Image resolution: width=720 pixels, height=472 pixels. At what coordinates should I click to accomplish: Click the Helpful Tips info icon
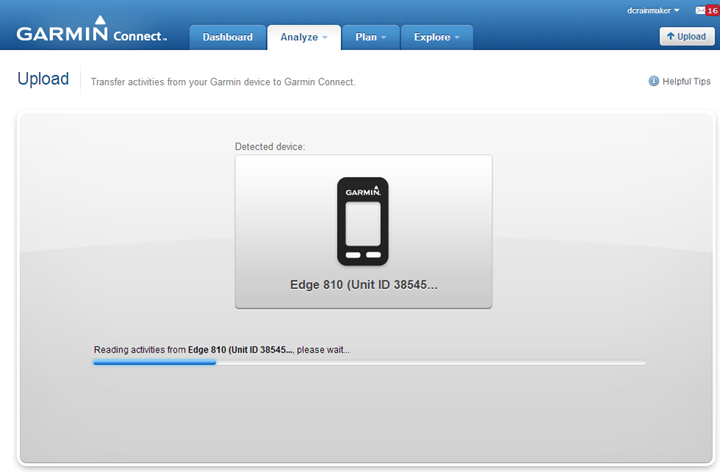pos(653,81)
